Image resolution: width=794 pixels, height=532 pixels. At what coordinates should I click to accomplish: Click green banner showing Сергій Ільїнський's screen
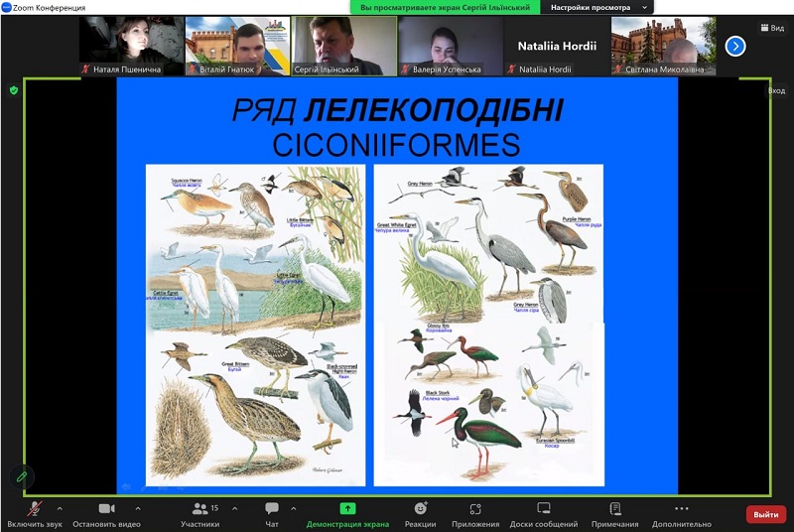pyautogui.click(x=445, y=8)
